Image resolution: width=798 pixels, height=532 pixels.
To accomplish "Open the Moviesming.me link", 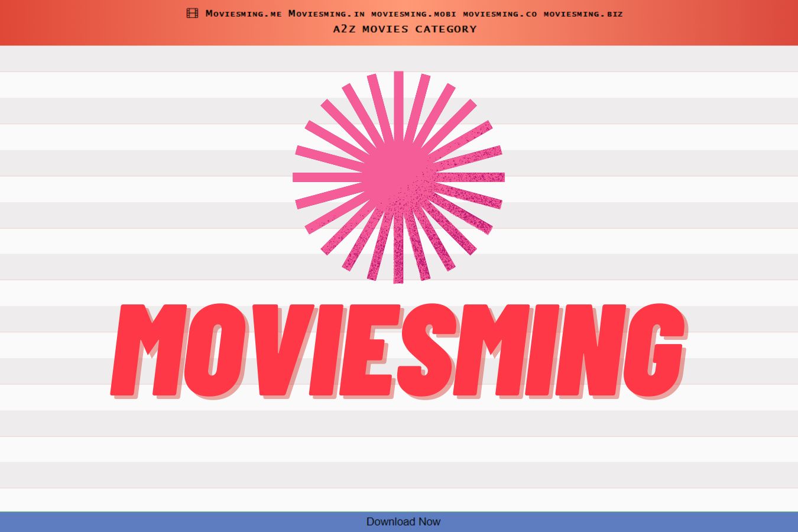I will point(244,13).
